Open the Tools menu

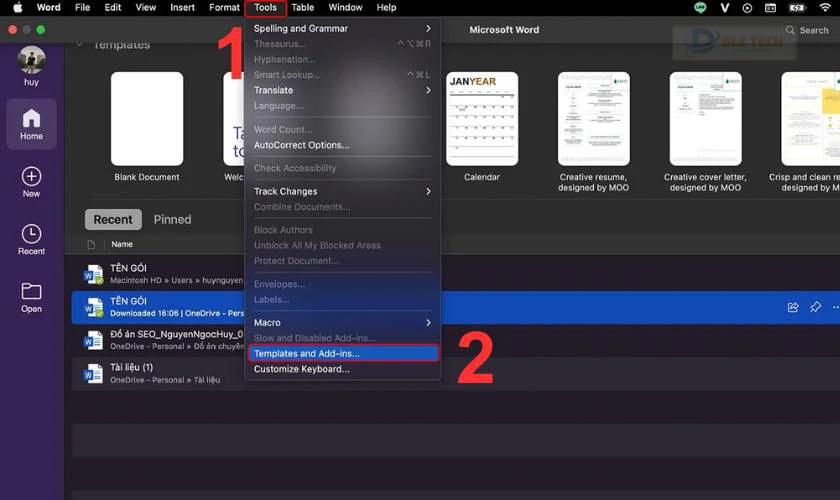click(265, 8)
